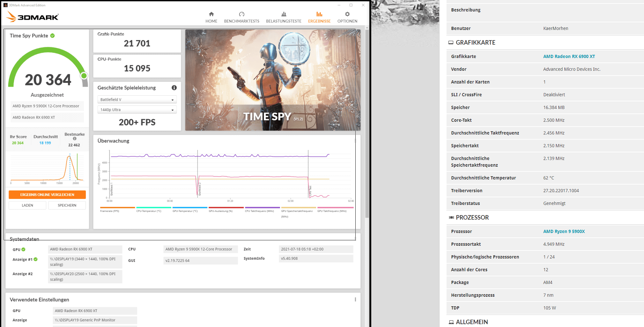This screenshot has width=644, height=327.
Task: Open the Benchmarktests tab
Action: click(x=241, y=18)
